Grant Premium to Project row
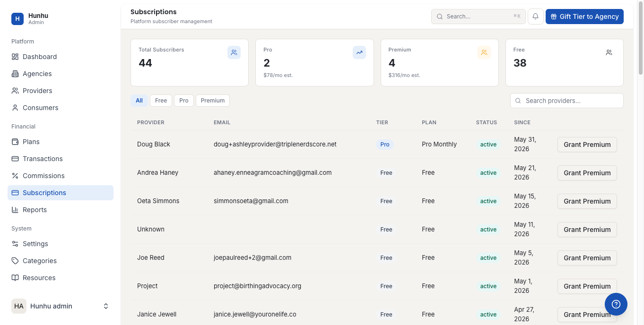 click(587, 286)
